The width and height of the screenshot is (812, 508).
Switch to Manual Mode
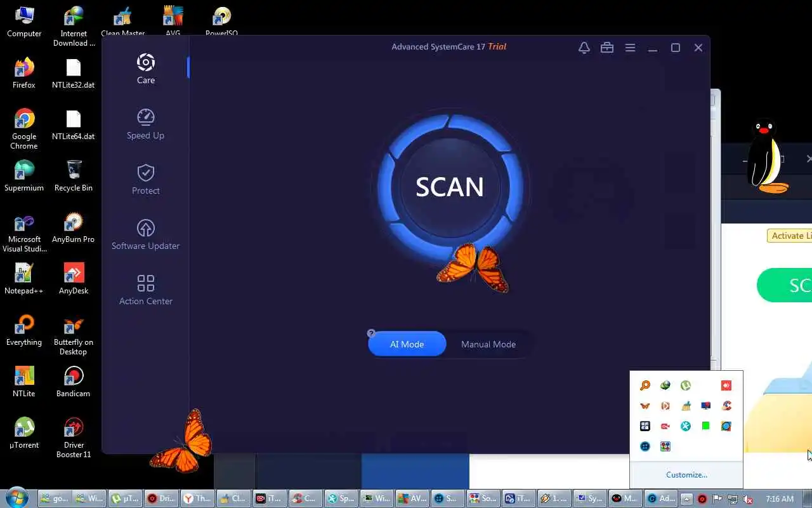tap(488, 344)
